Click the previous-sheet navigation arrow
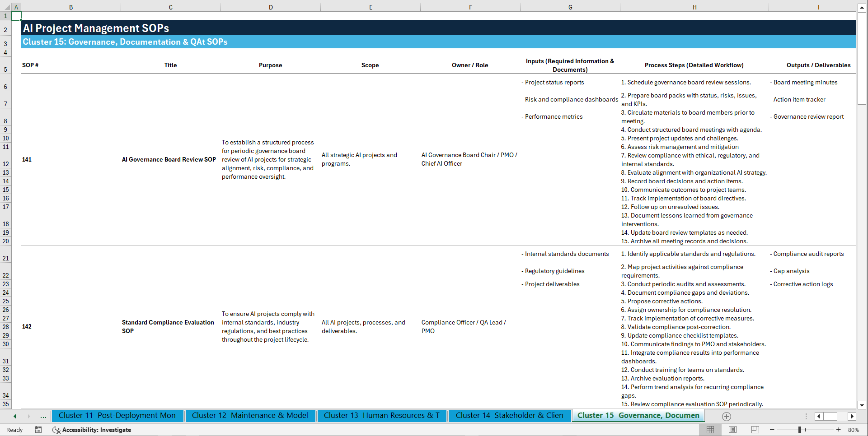Viewport: 868px width, 436px height. click(x=14, y=416)
